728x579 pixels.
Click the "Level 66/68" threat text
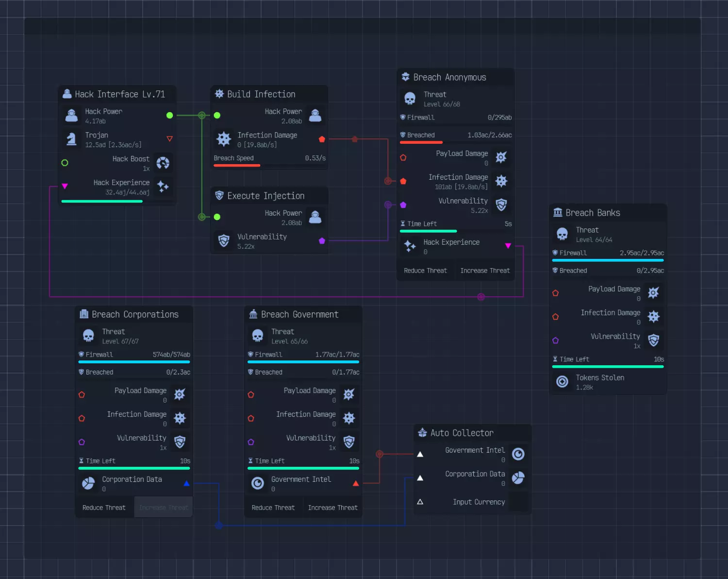[442, 104]
